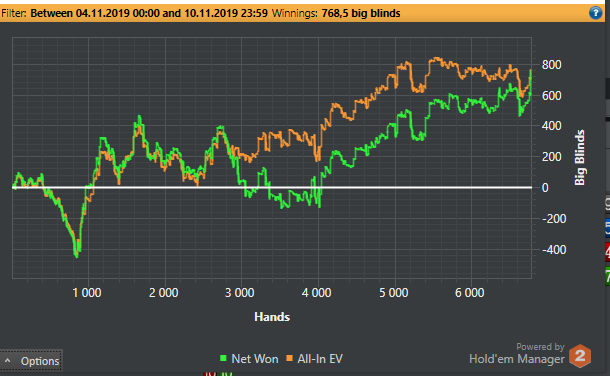This screenshot has height=376, width=610.
Task: Select the Net Won legend label
Action: (x=255, y=359)
